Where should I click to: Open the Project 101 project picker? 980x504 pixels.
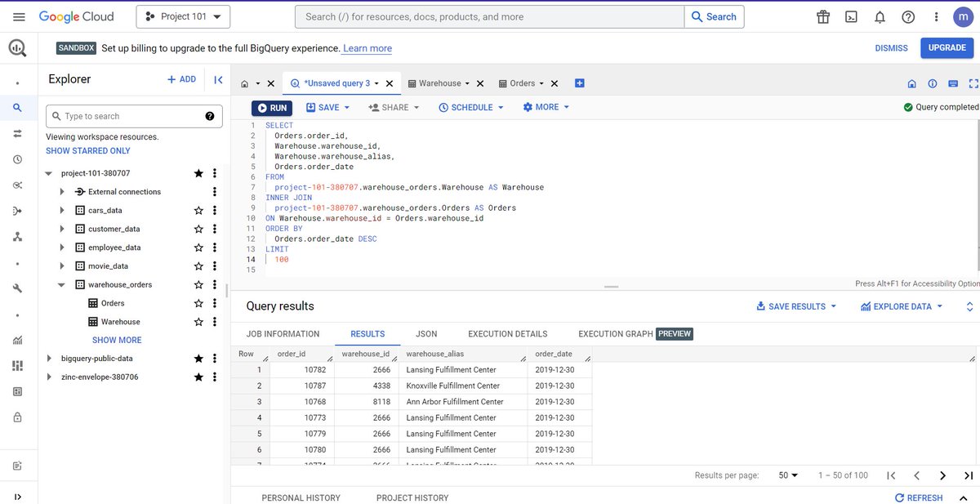coord(184,16)
